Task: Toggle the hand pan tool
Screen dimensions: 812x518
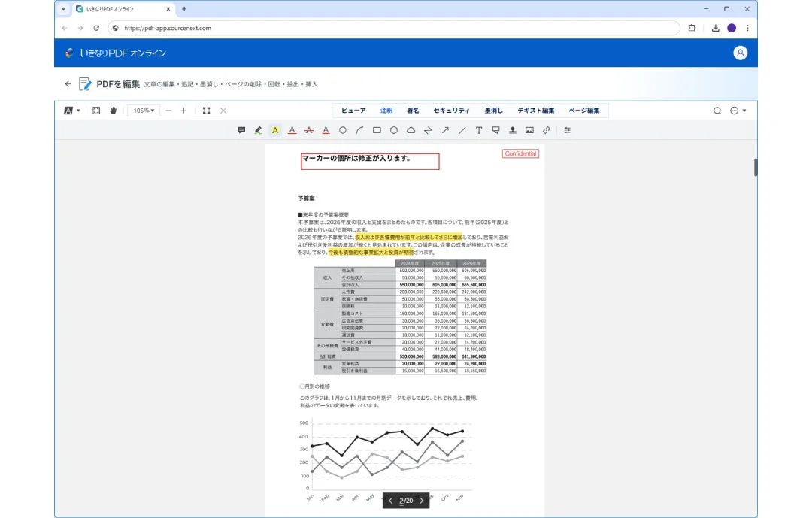Action: [x=114, y=111]
